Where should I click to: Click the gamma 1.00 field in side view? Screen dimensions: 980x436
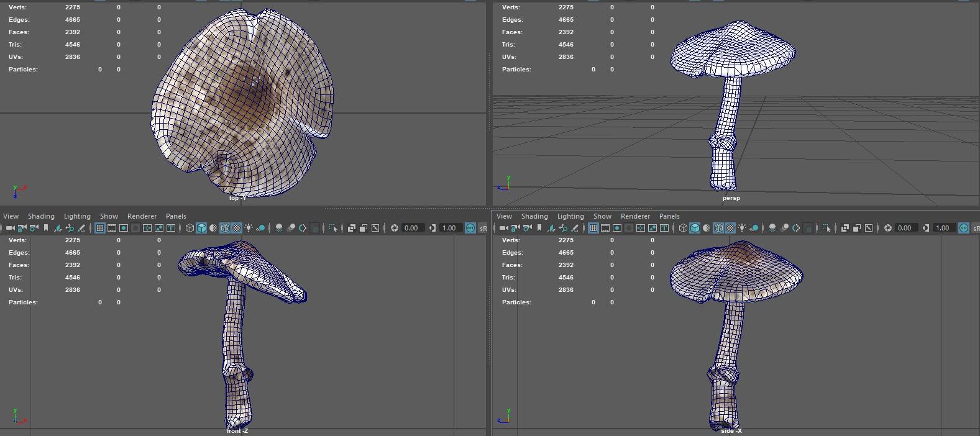942,228
